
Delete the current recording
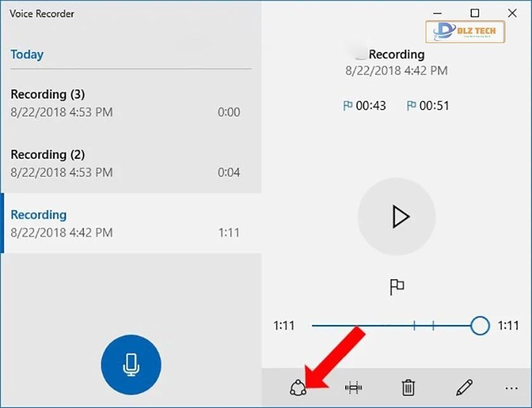(x=407, y=387)
